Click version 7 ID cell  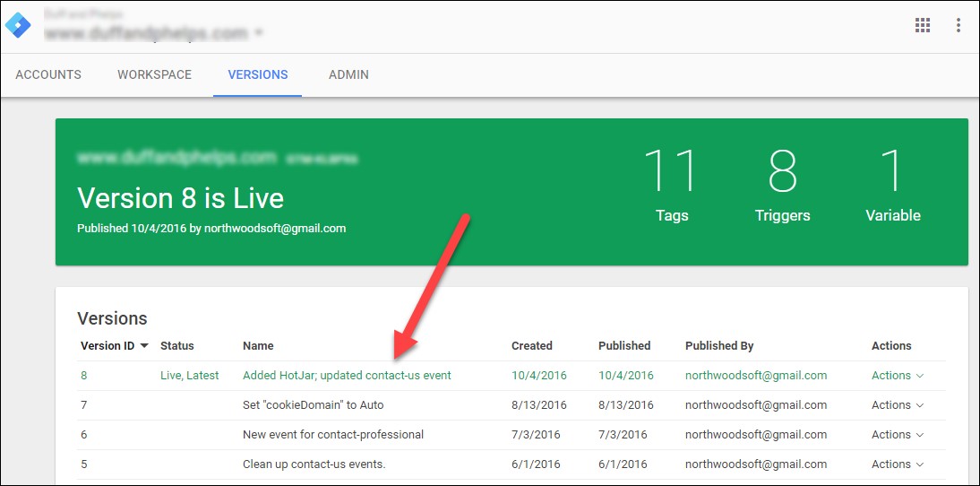click(83, 404)
